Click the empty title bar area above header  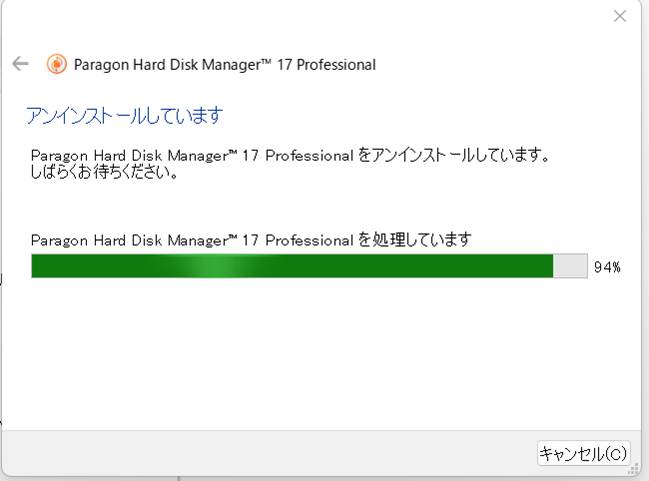[x=300, y=18]
